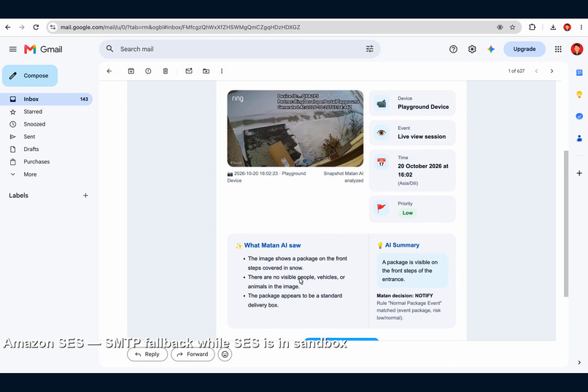Click the Playground Device label
This screenshot has width=588, height=392.
tap(423, 107)
